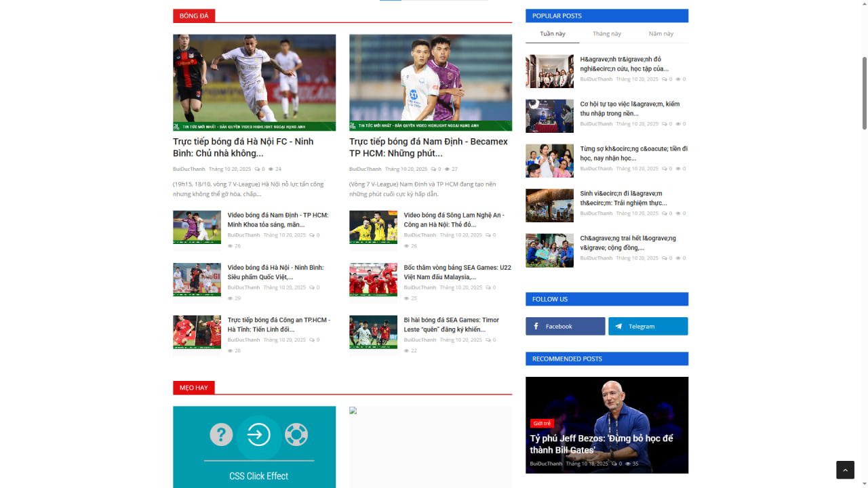Open Video bóng đá Sông Lam Nghệ An thumbnail
The image size is (868, 488).
(x=373, y=227)
